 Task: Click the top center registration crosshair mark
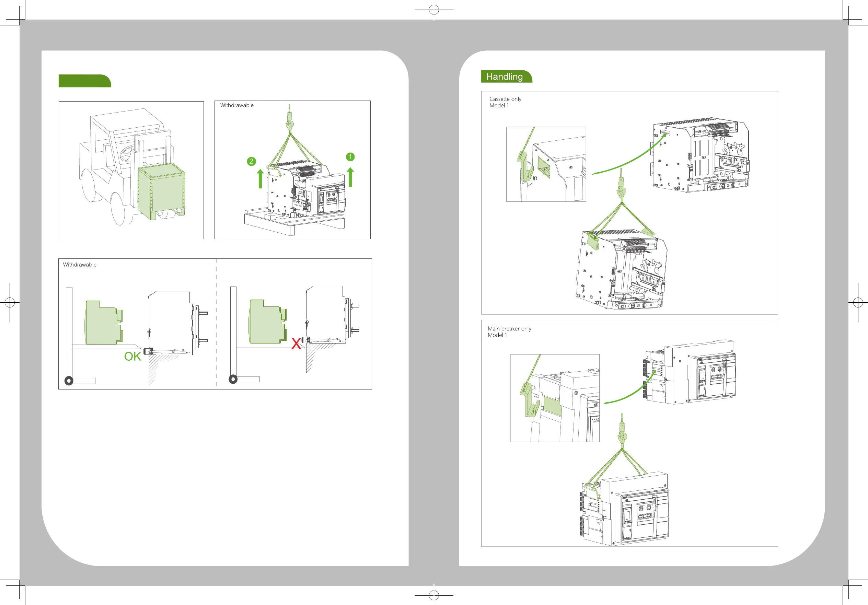pyautogui.click(x=434, y=10)
